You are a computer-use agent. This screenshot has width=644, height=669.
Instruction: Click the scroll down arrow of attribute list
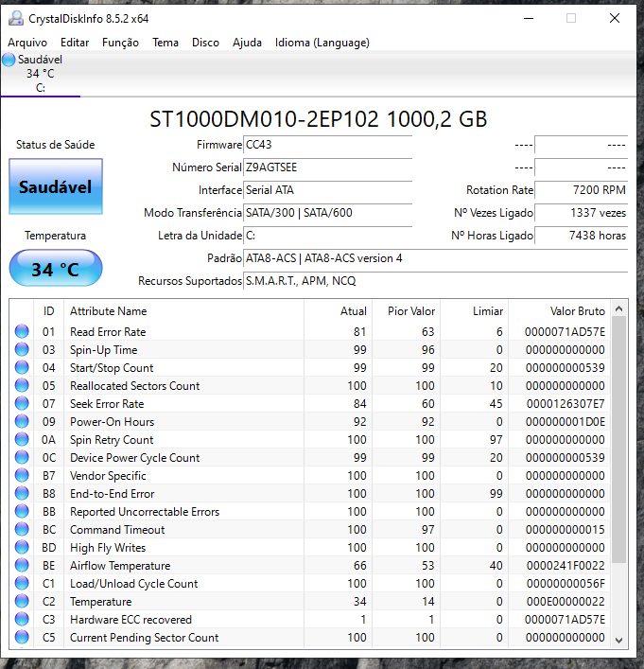point(619,640)
